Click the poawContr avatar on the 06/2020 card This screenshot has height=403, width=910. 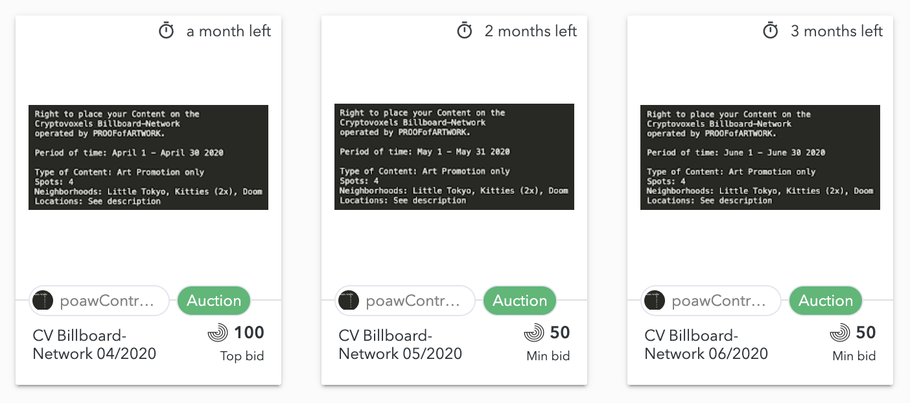655,301
